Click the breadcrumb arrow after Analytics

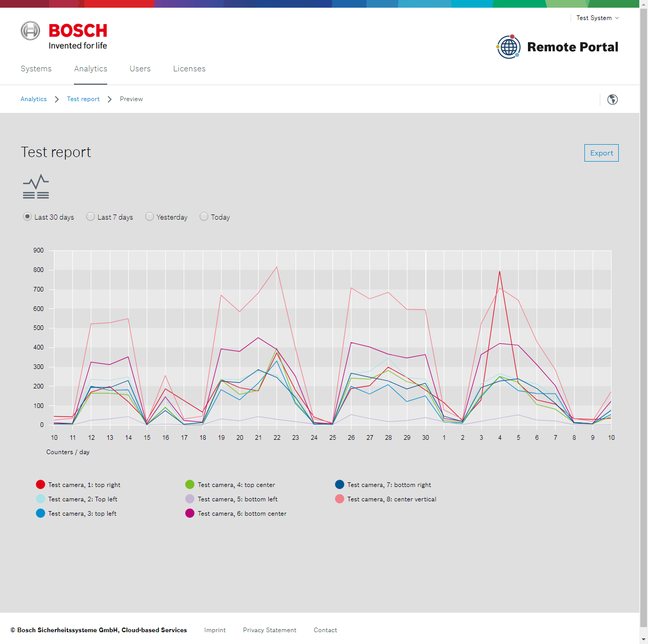tap(57, 99)
